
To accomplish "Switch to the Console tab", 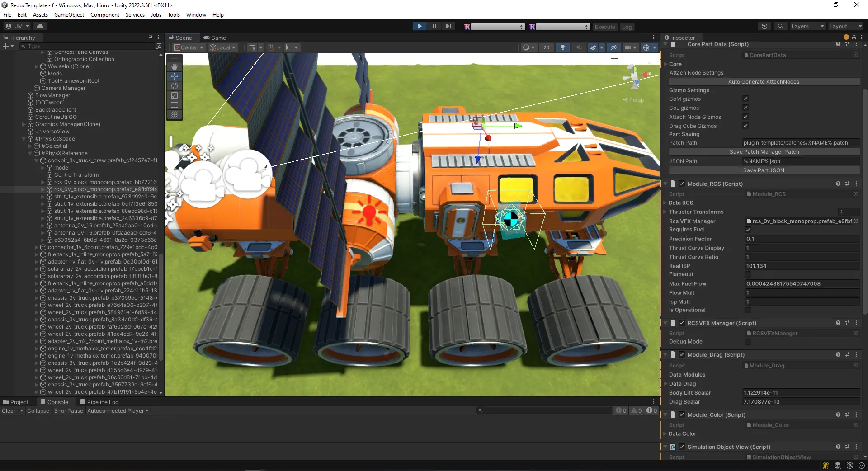I will (x=54, y=402).
